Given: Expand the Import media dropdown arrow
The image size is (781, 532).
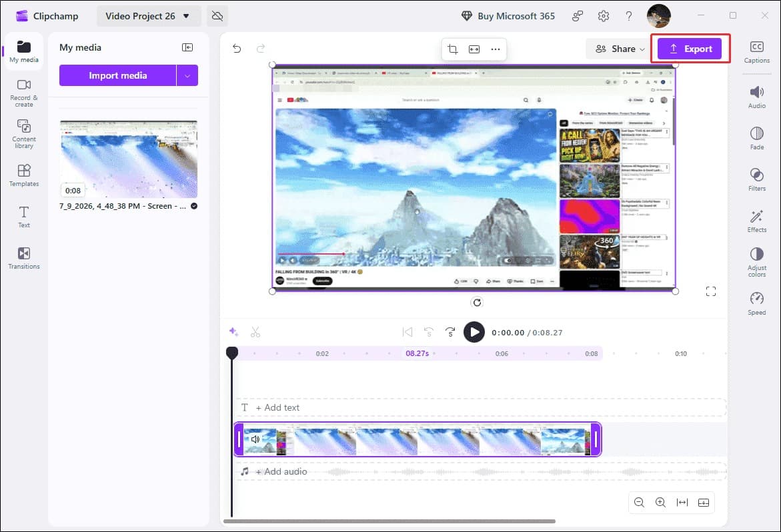Looking at the screenshot, I should click(187, 75).
